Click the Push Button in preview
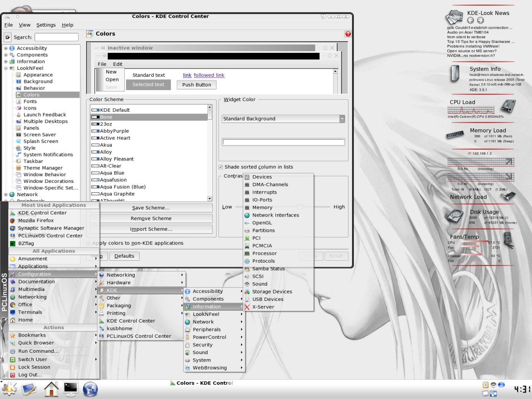Screen dimensions: 532x399 click(197, 85)
